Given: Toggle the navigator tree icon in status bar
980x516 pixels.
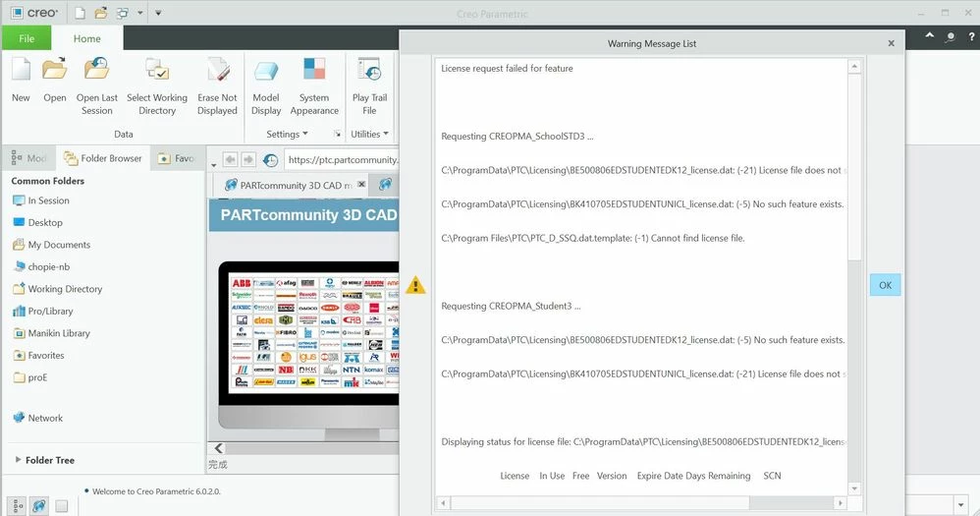Looking at the screenshot, I should [17, 506].
